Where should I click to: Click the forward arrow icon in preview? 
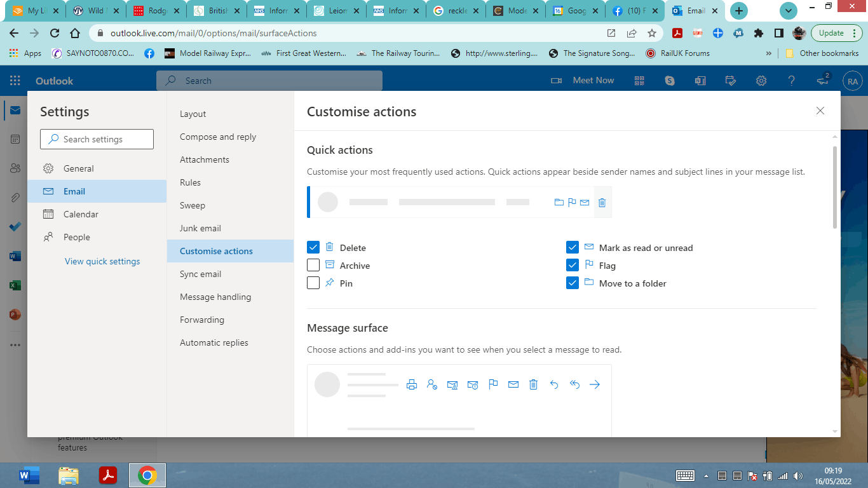[595, 384]
